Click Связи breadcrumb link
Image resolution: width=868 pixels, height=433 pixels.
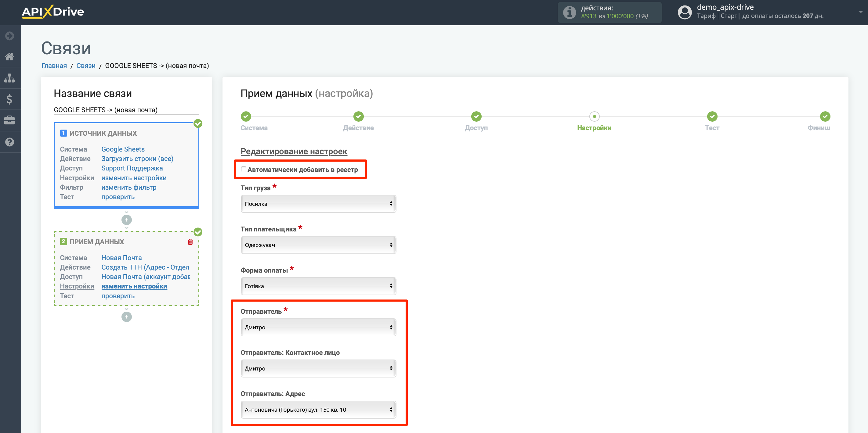point(85,66)
